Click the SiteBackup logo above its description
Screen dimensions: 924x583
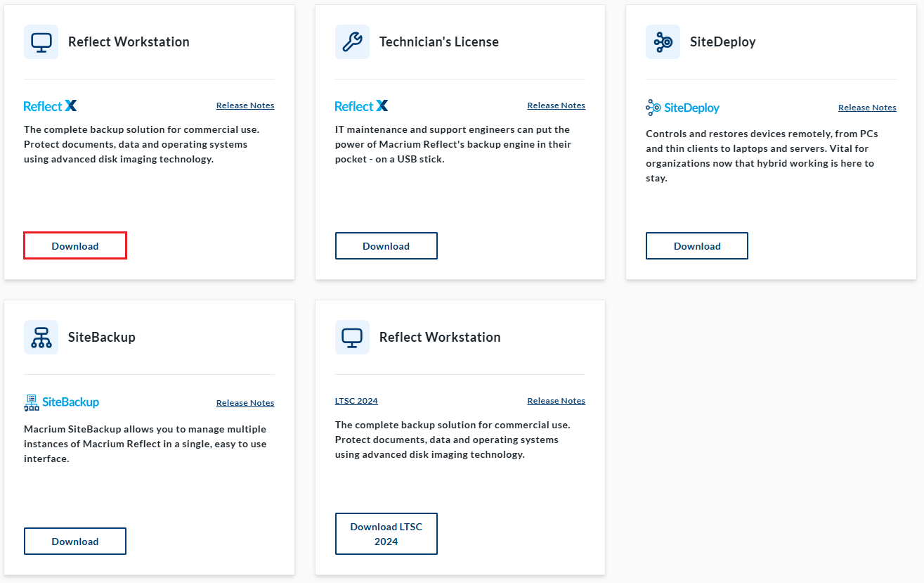(x=61, y=402)
